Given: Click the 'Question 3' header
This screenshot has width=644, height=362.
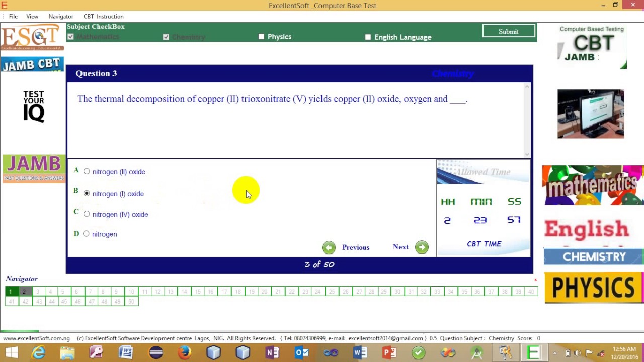Looking at the screenshot, I should click(x=96, y=73).
